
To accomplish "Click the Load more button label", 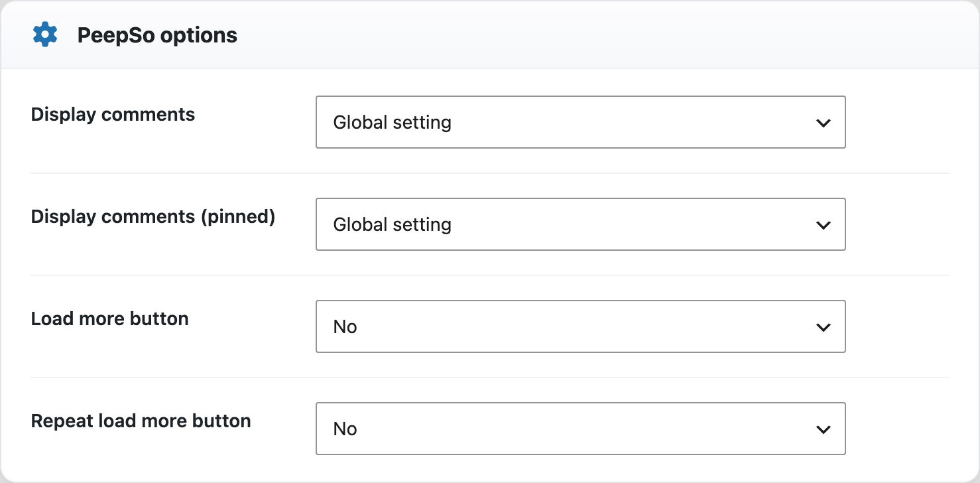I will tap(109, 319).
